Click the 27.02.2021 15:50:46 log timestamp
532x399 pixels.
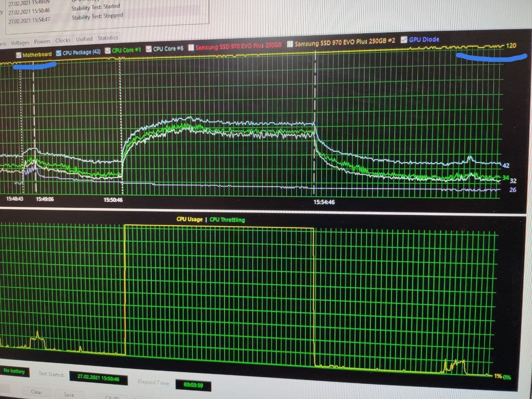point(29,12)
